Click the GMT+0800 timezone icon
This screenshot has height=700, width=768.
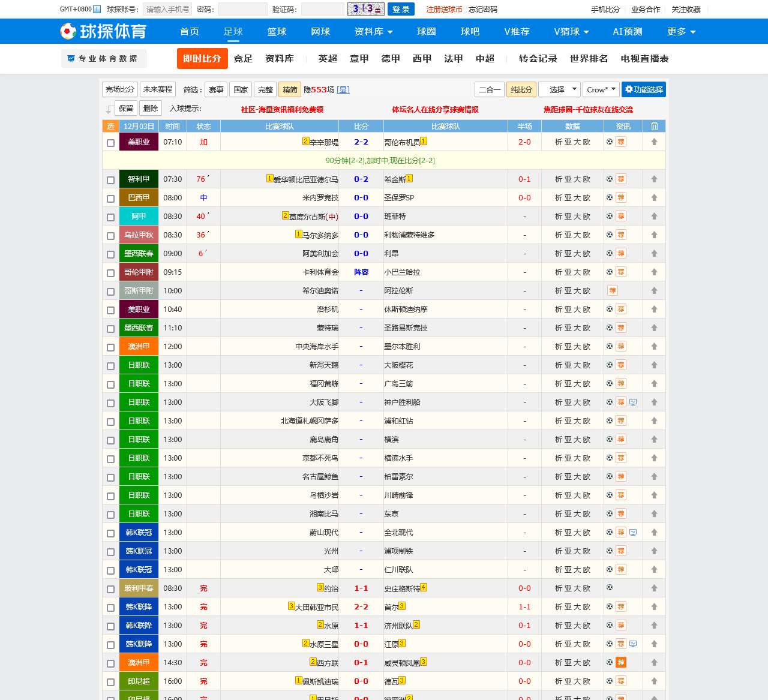point(97,9)
